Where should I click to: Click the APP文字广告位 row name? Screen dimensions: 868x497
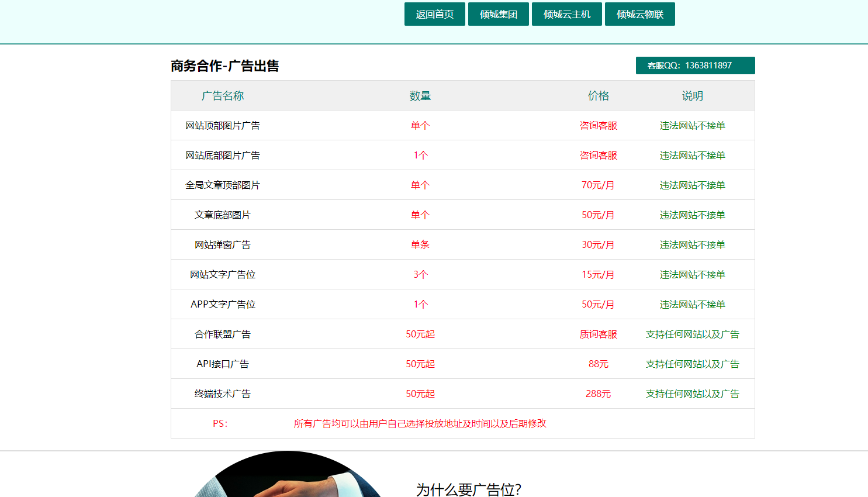pyautogui.click(x=223, y=305)
